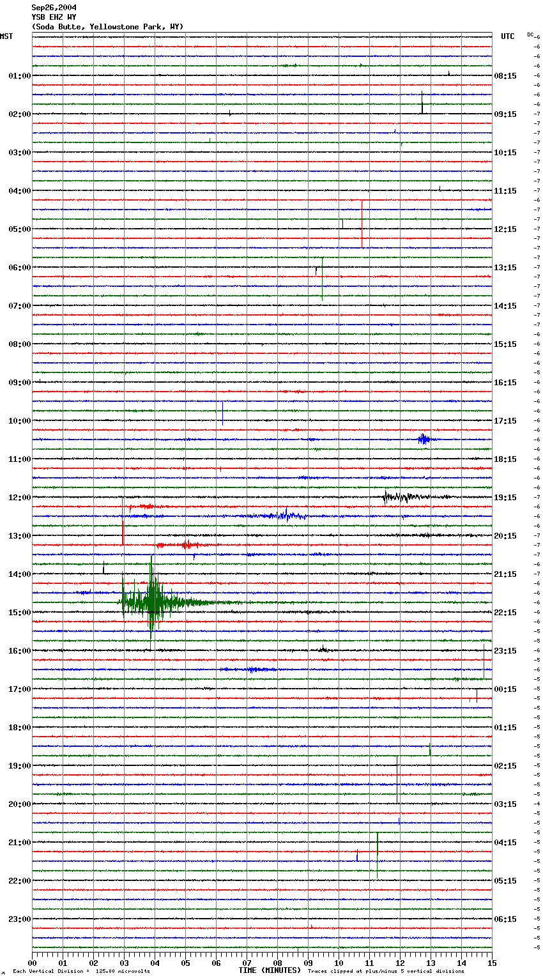The height and width of the screenshot is (980, 543).
Task: Click the tall red spike between 04:00 and 05:00
Action: tap(362, 224)
